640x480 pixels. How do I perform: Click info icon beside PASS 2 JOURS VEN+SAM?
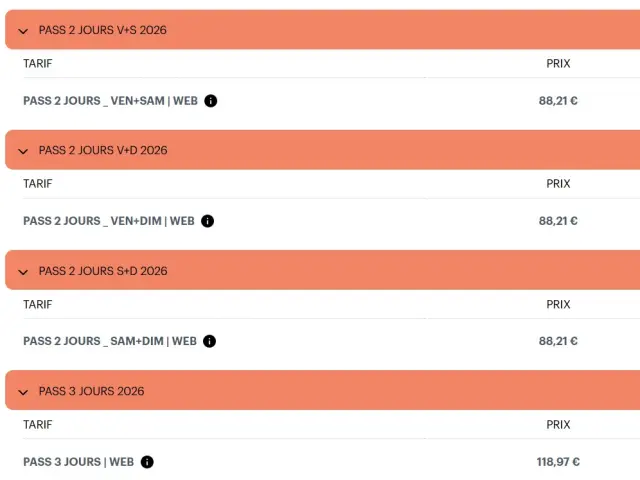pyautogui.click(x=211, y=101)
